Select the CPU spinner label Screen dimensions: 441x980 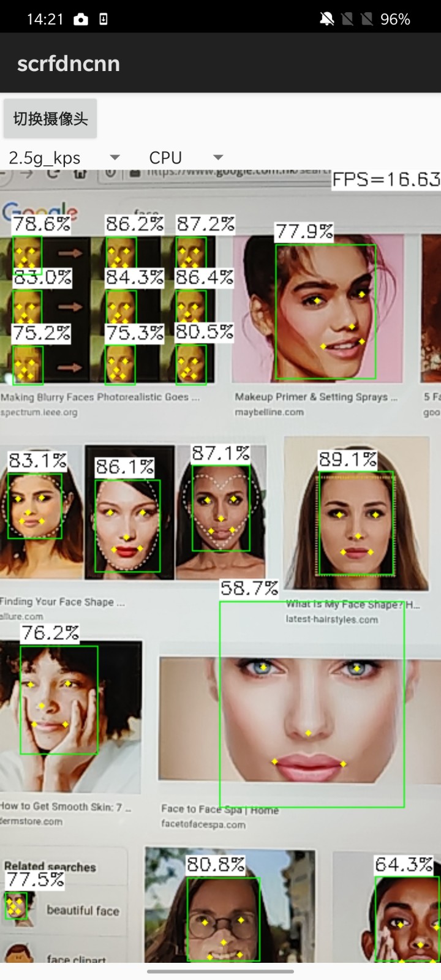pyautogui.click(x=165, y=158)
